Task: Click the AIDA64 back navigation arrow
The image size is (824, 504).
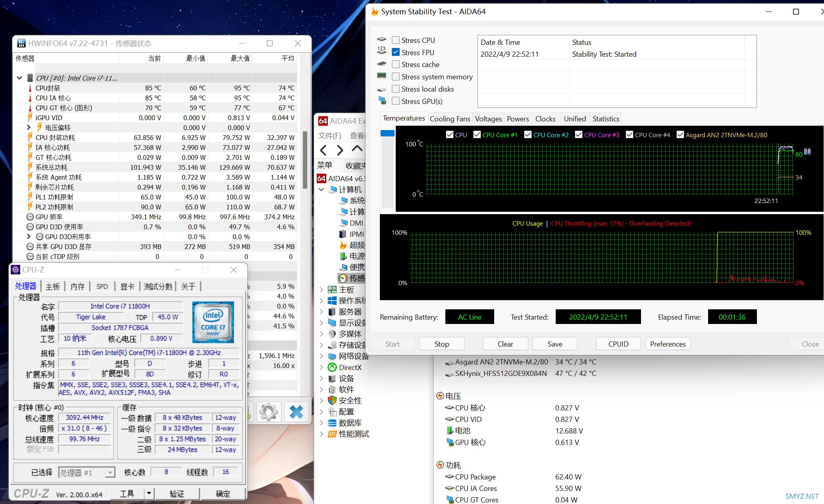Action: coord(323,150)
